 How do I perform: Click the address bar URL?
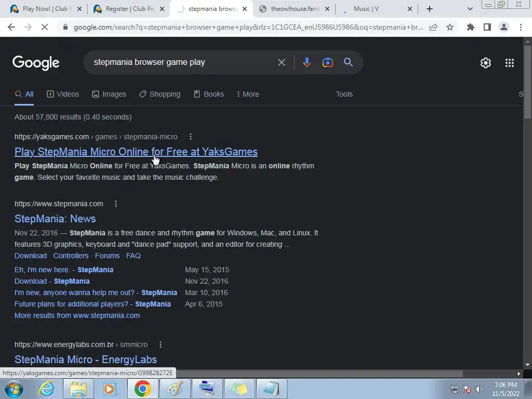248,27
